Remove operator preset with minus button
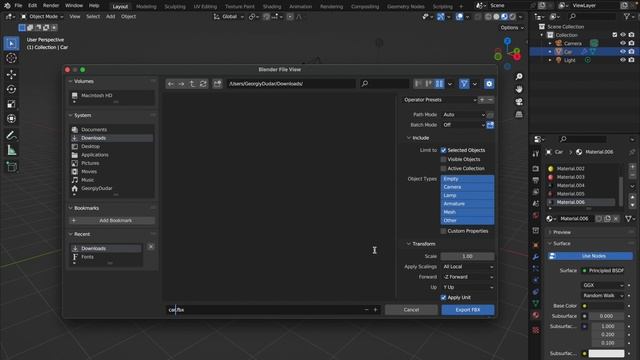The height and width of the screenshot is (360, 640). coord(490,100)
